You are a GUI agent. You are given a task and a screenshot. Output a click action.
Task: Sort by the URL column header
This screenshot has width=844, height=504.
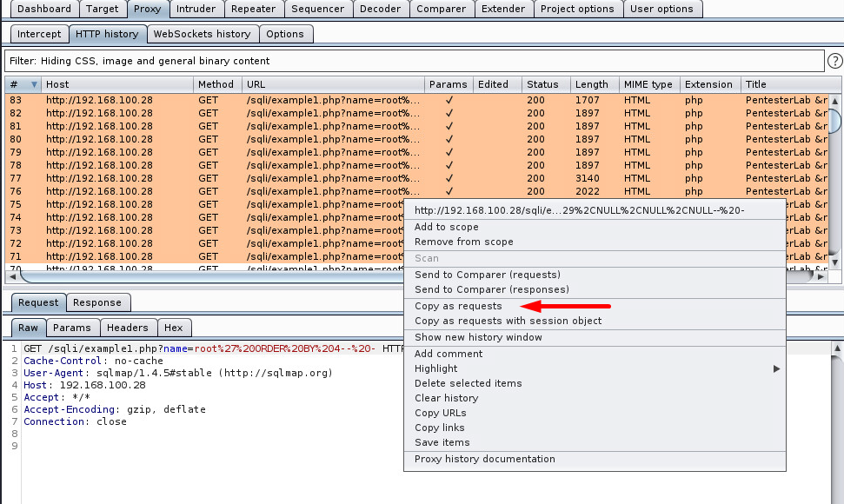pyautogui.click(x=333, y=84)
